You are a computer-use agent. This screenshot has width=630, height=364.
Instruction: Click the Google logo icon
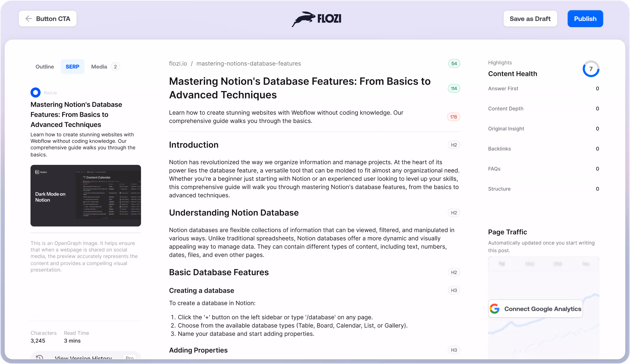(495, 309)
